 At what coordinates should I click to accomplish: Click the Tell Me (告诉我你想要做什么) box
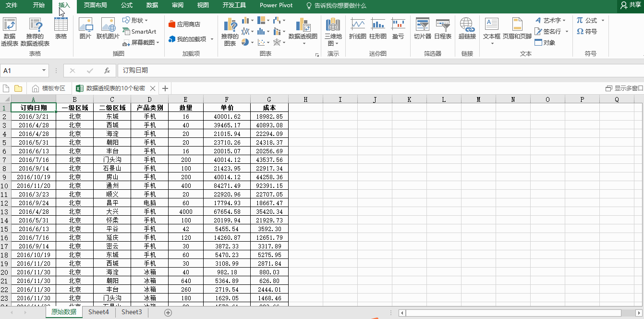pos(336,5)
